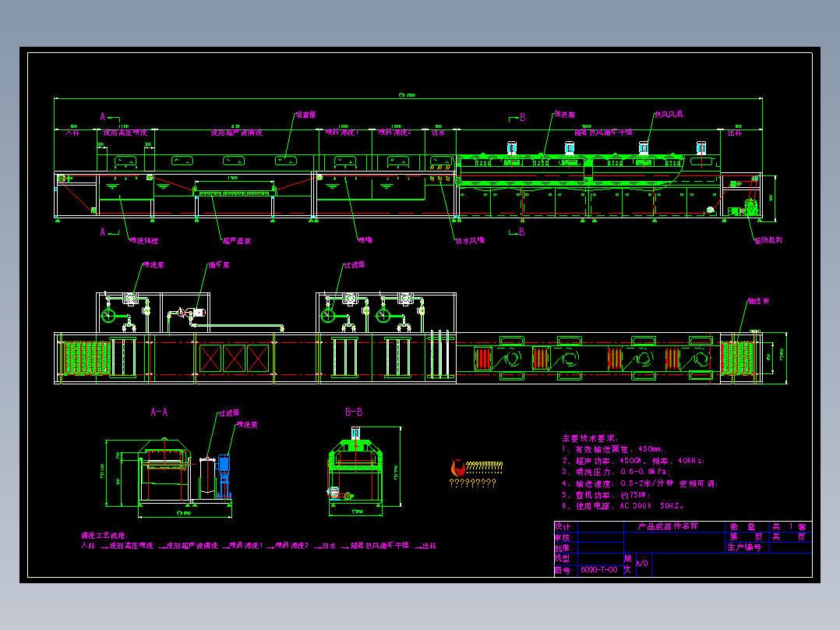Click the "观查窗" callout label
The width and height of the screenshot is (840, 630).
[x=306, y=115]
